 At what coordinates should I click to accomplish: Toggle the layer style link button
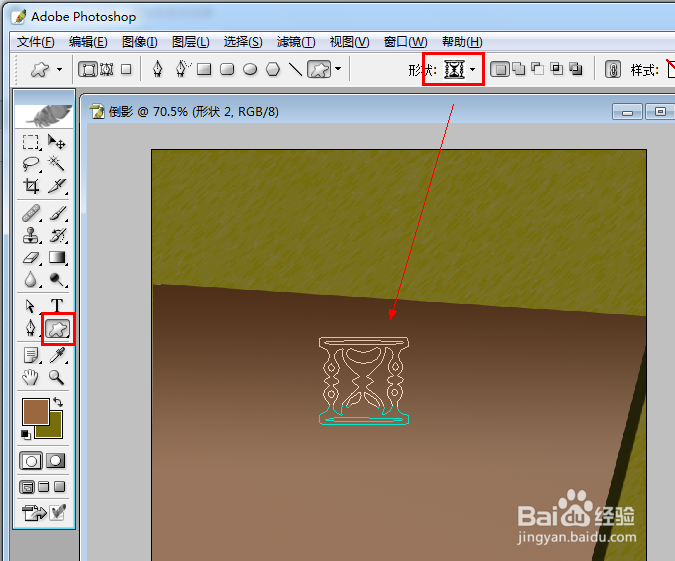pos(613,69)
